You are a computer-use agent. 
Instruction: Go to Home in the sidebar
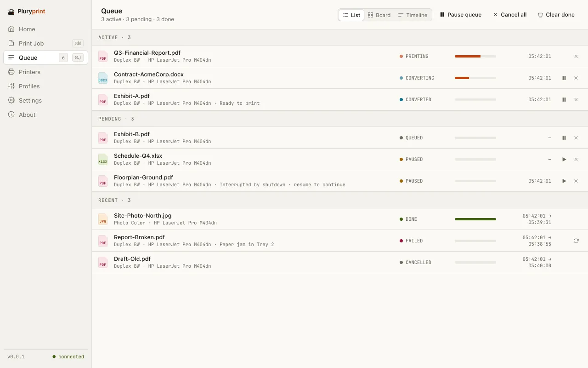46,29
